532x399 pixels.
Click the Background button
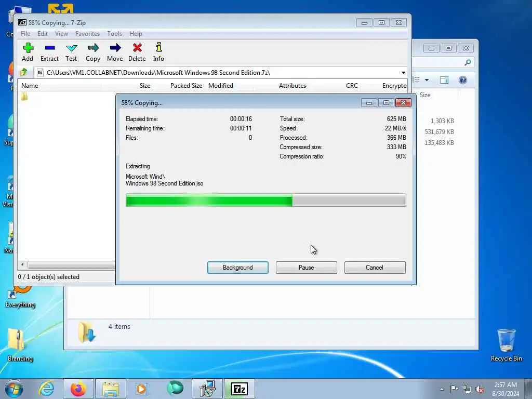coord(238,268)
